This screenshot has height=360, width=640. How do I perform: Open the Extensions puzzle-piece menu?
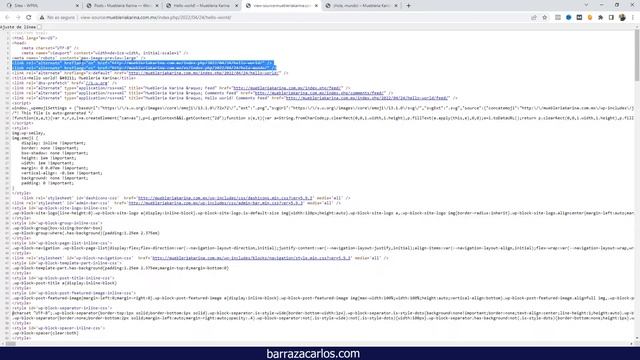coord(600,18)
